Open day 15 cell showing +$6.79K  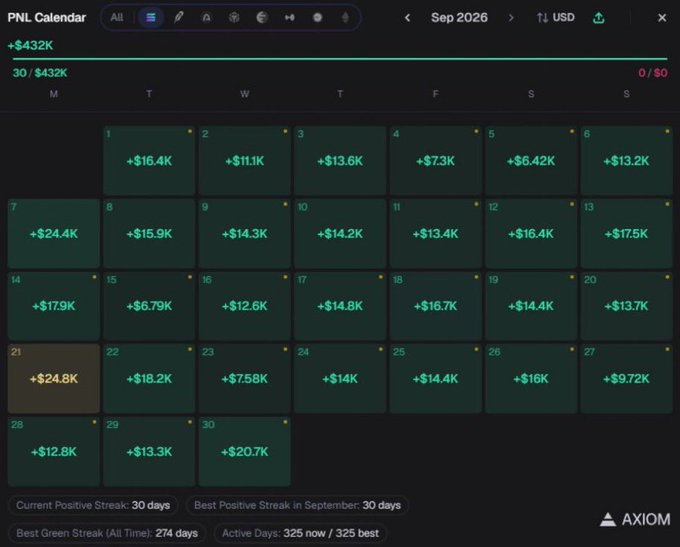coord(149,306)
